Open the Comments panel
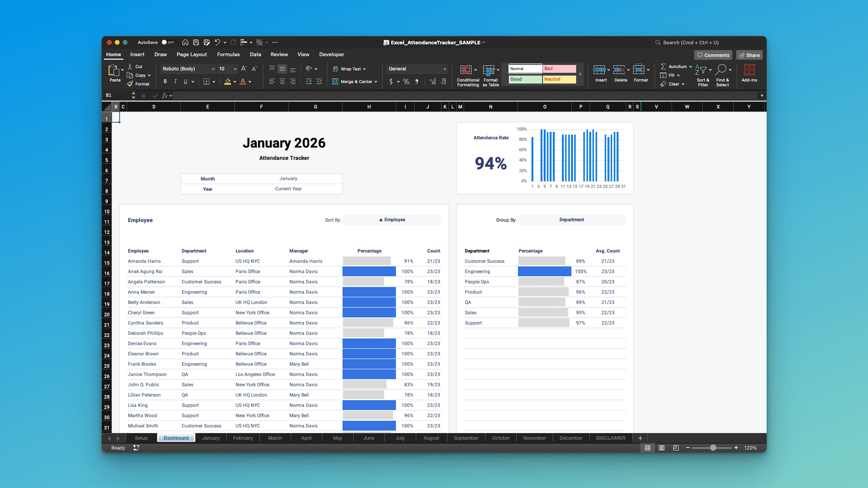Screen dimensions: 868x488 click(x=713, y=55)
